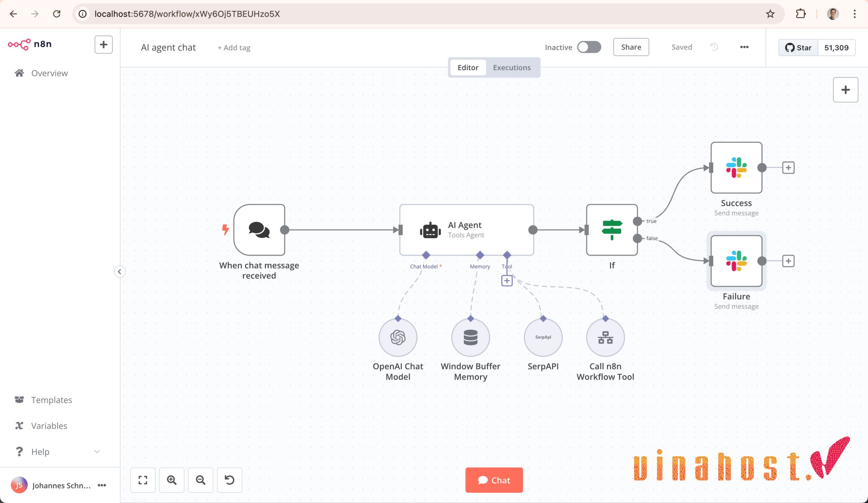Click the 51,309 star count
868x503 pixels.
point(836,47)
